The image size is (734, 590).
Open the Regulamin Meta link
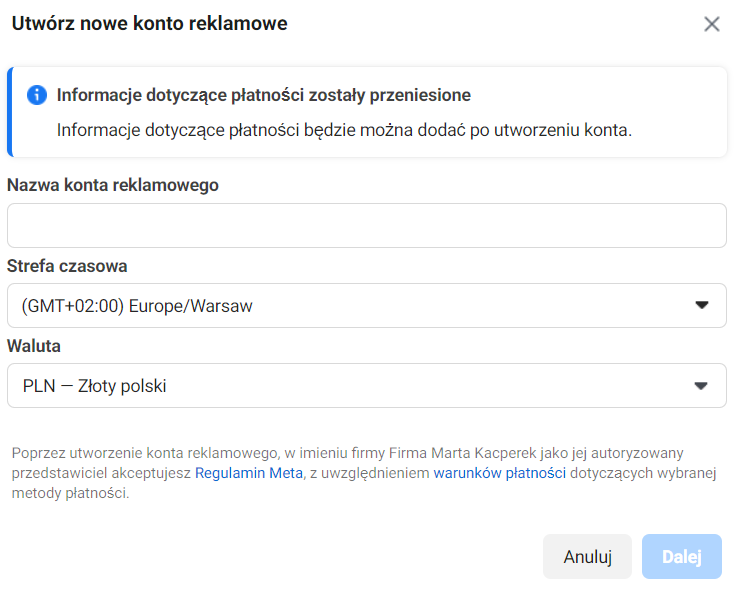click(x=248, y=473)
